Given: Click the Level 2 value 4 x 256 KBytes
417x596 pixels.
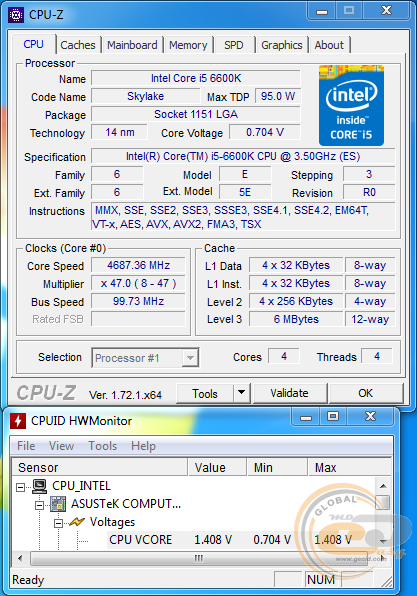Looking at the screenshot, I should coord(296,301).
